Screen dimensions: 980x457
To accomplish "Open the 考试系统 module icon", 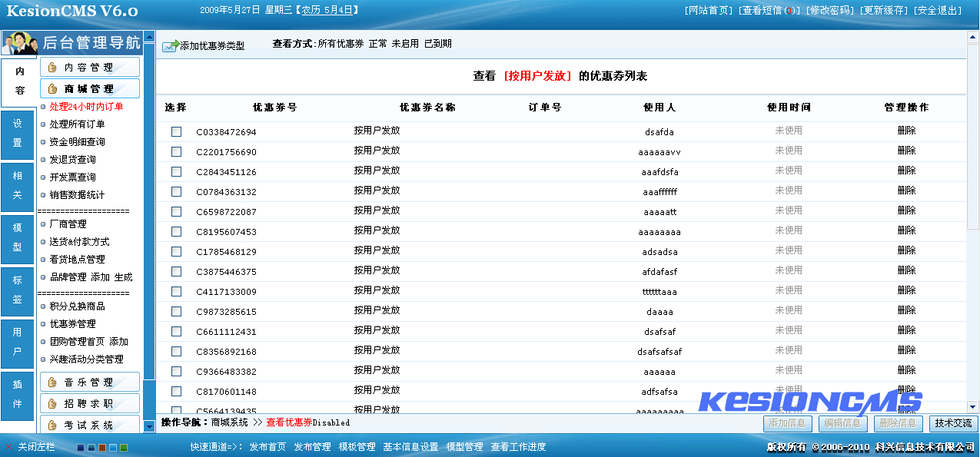I will pyautogui.click(x=52, y=423).
